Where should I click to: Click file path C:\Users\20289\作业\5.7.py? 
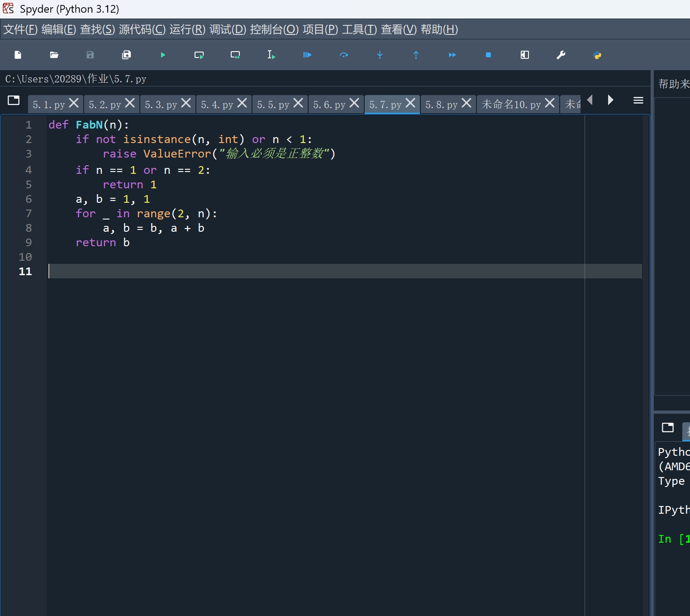click(x=76, y=79)
